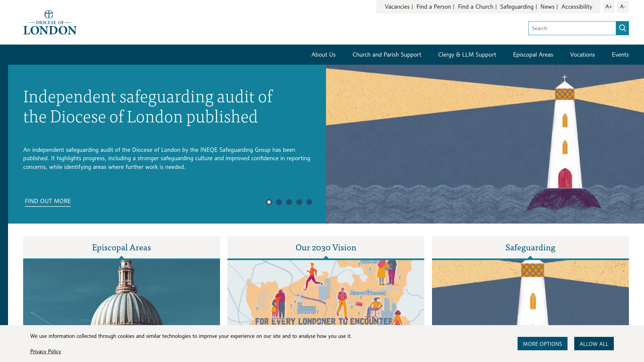Select the first carousel slide dot

pyautogui.click(x=269, y=202)
